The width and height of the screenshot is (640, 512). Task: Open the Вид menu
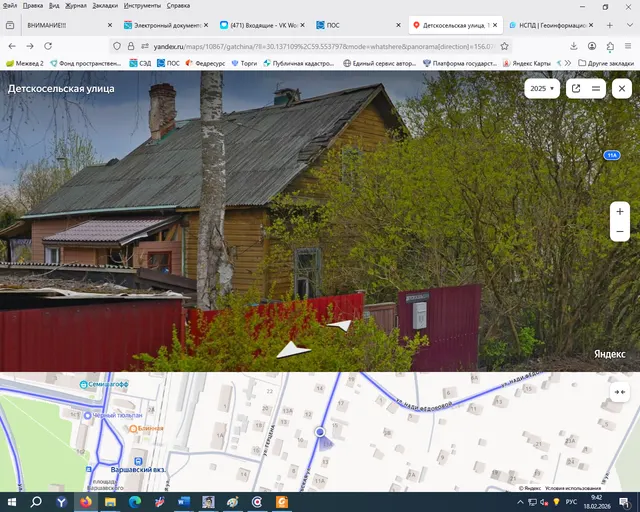(54, 6)
